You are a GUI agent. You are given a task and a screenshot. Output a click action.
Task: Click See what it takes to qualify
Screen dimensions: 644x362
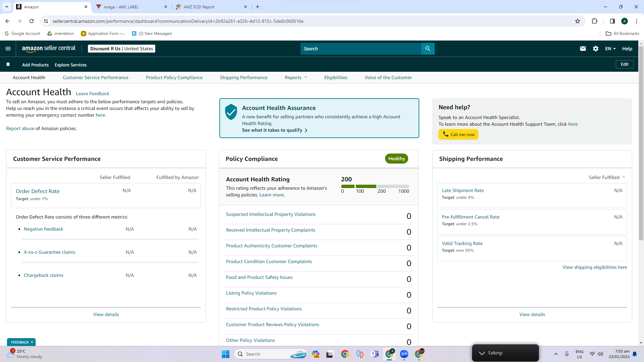point(275,130)
